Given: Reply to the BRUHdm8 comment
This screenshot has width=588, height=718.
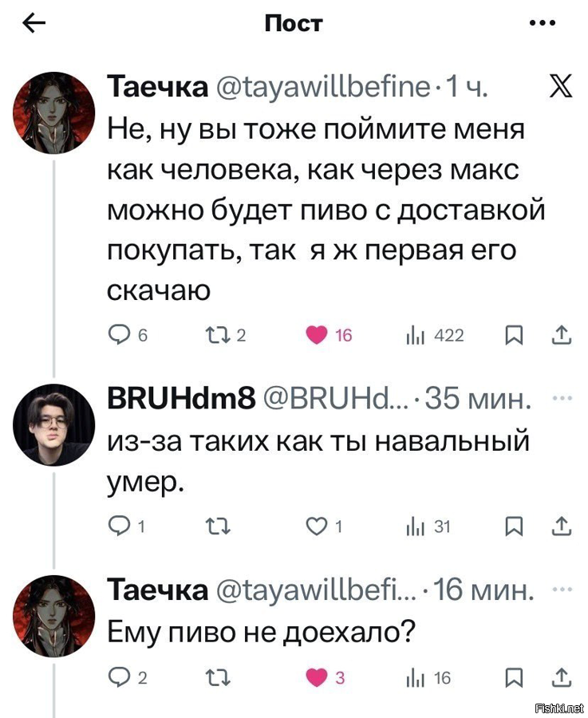Looking at the screenshot, I should 120,526.
